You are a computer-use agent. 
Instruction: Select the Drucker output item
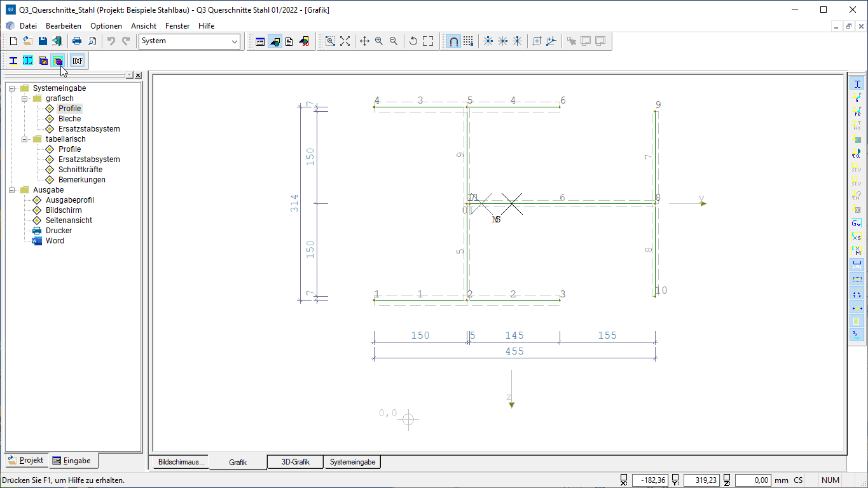(59, 231)
